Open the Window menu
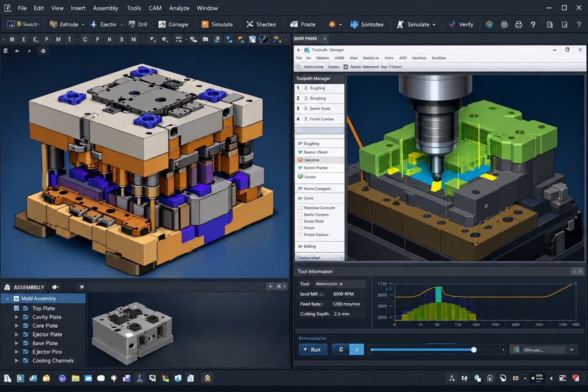588x392 pixels. (x=208, y=8)
